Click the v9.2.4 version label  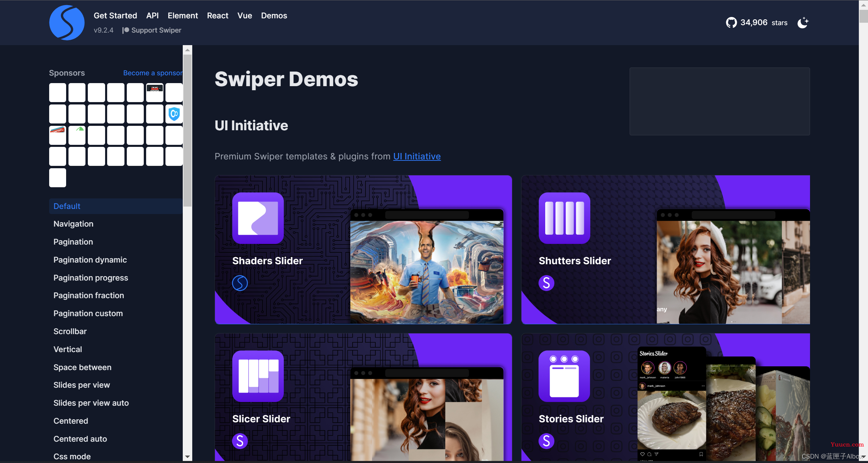coord(103,30)
